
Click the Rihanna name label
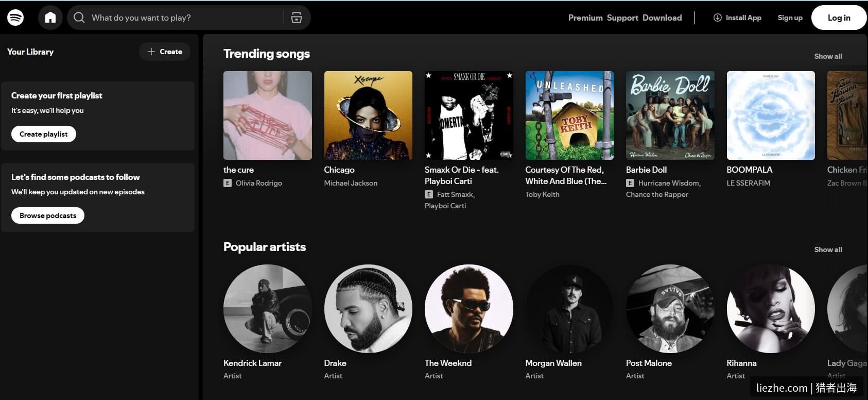741,363
